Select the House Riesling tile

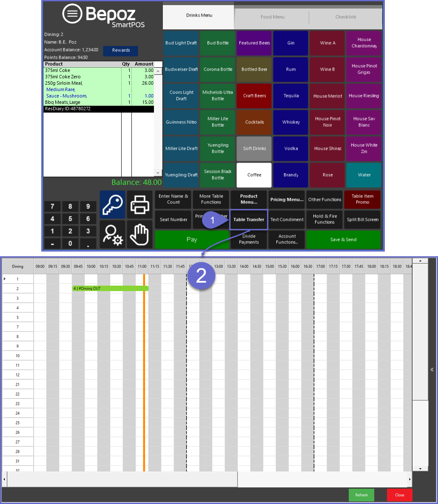coord(364,96)
